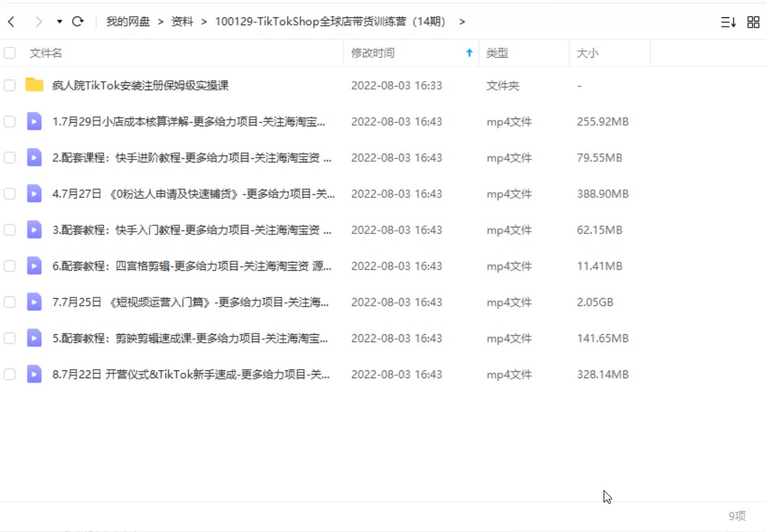Click the 79.55MB size value
The image size is (766, 532).
[x=599, y=158]
